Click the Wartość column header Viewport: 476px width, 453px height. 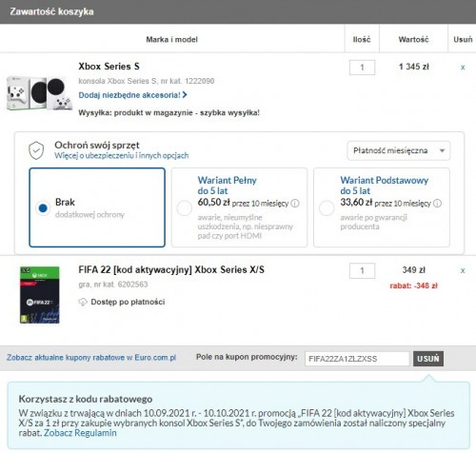point(413,40)
